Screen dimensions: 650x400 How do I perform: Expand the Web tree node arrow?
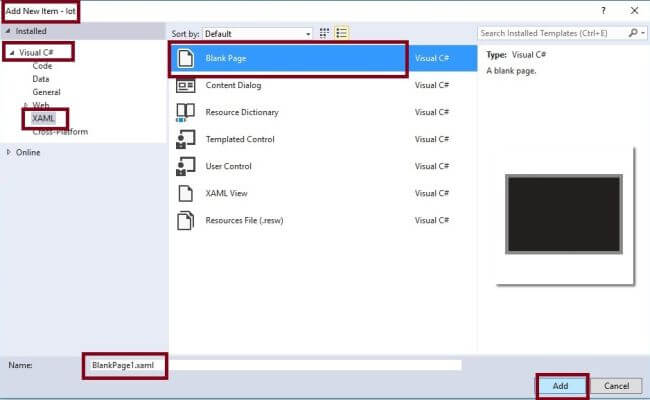click(x=26, y=105)
